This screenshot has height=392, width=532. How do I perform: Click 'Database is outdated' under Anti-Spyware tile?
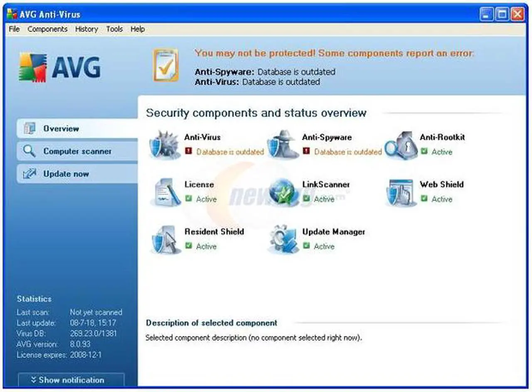point(348,152)
